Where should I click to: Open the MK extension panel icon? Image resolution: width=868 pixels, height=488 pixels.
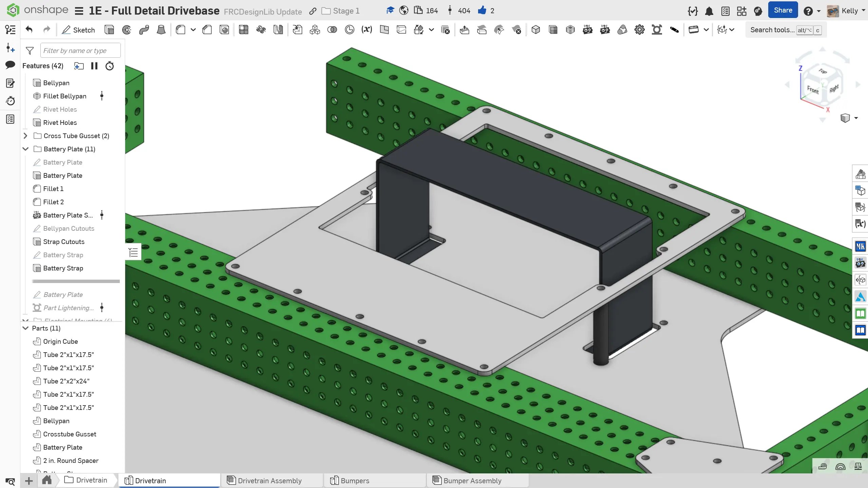point(860,246)
